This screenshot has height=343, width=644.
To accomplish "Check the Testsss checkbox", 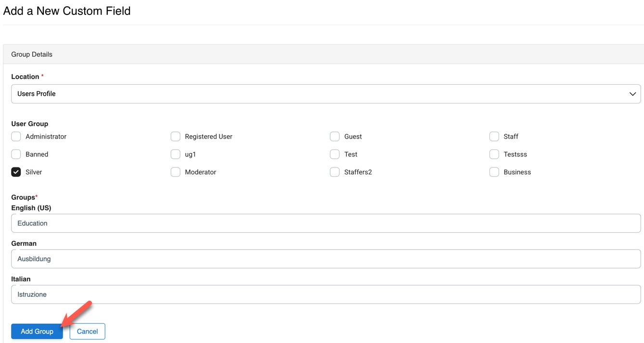I will tap(494, 154).
